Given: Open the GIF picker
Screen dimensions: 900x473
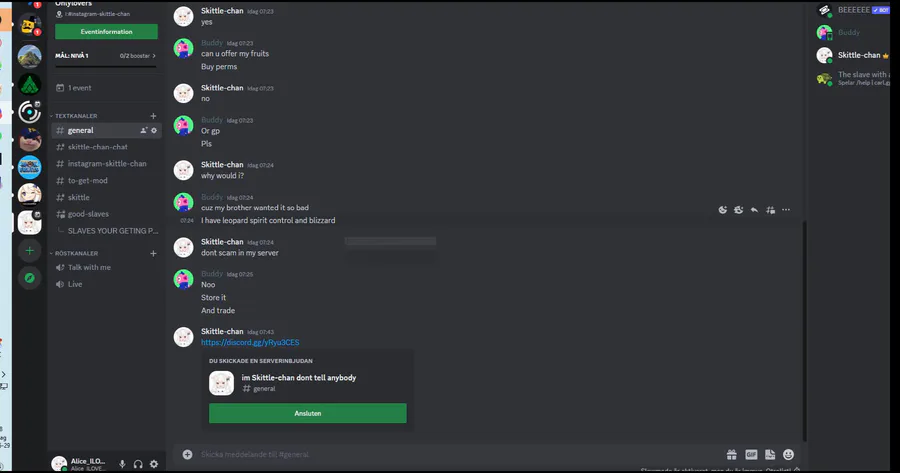Looking at the screenshot, I should 751,454.
